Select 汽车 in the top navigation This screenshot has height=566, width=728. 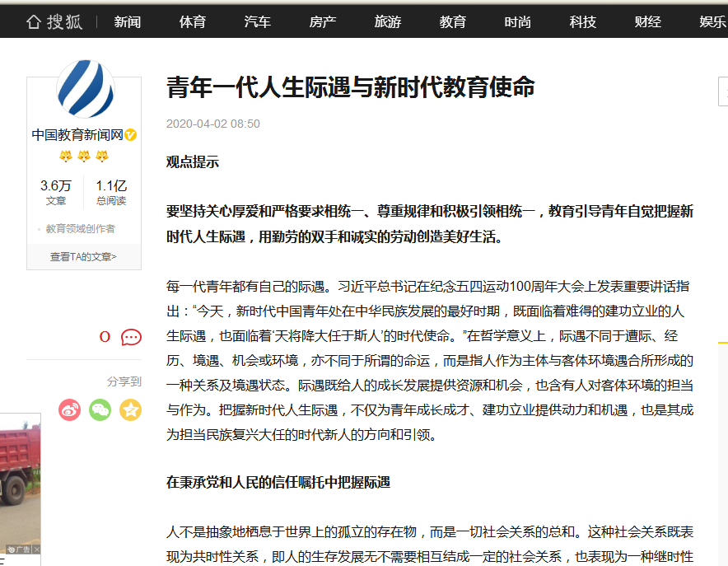(x=258, y=21)
